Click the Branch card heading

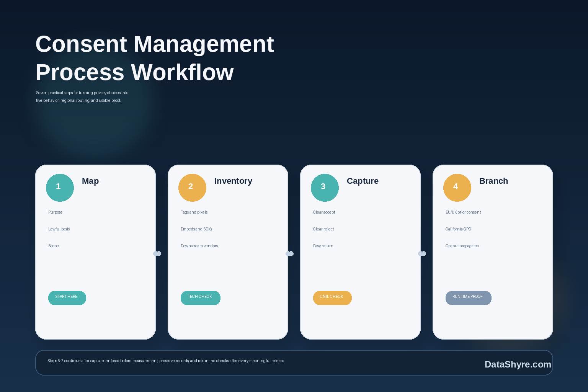click(x=493, y=181)
